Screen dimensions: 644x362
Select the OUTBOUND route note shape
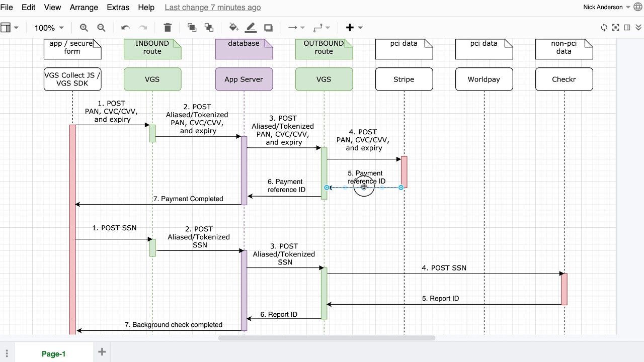324,49
